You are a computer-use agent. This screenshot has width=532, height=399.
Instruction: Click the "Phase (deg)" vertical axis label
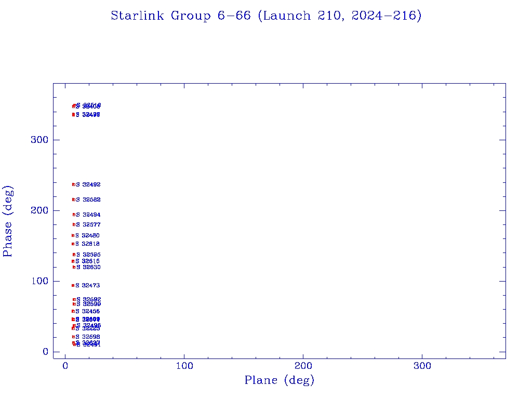coord(8,221)
